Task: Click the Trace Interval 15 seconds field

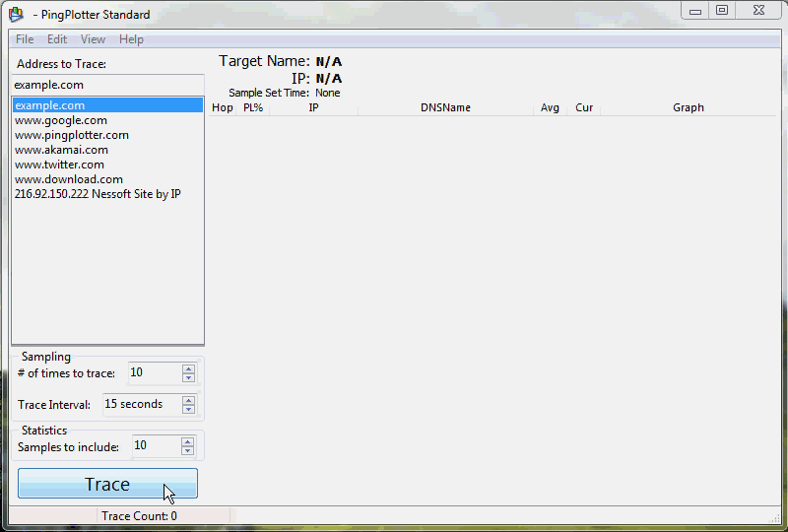Action: point(142,404)
